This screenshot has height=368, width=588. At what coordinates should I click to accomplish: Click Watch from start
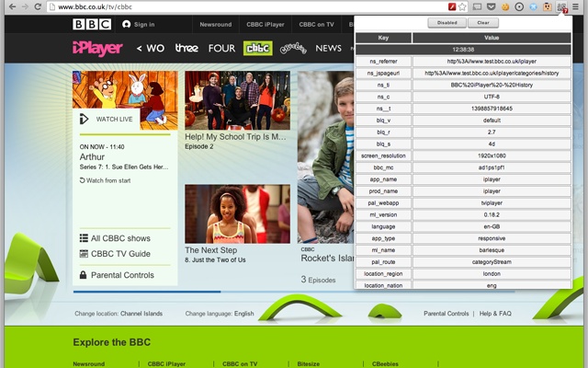(x=105, y=180)
